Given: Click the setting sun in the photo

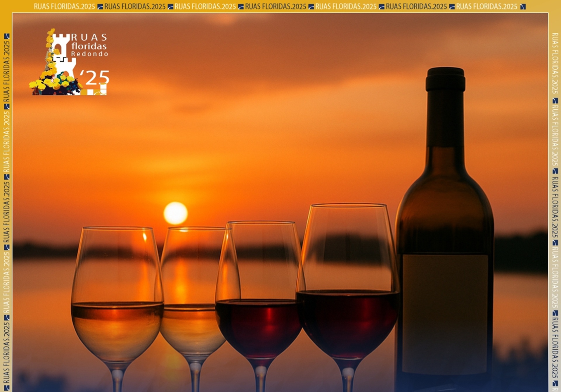Looking at the screenshot, I should (175, 213).
